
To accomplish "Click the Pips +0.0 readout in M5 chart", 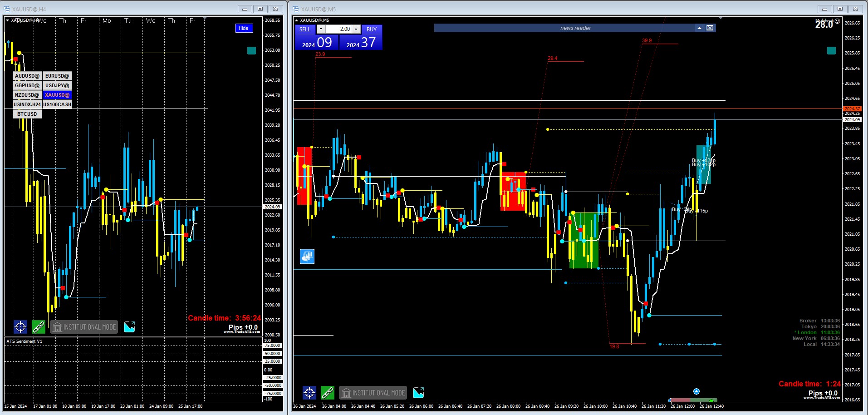I will point(823,393).
